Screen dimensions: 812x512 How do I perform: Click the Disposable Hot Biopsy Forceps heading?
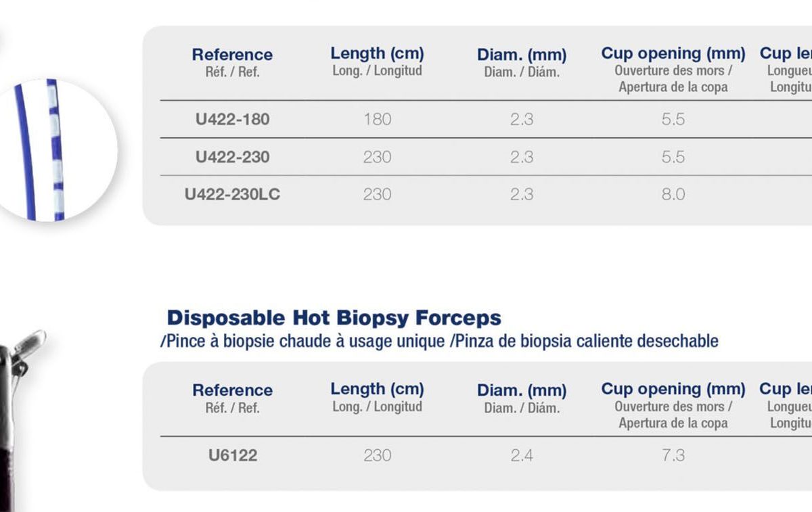334,317
